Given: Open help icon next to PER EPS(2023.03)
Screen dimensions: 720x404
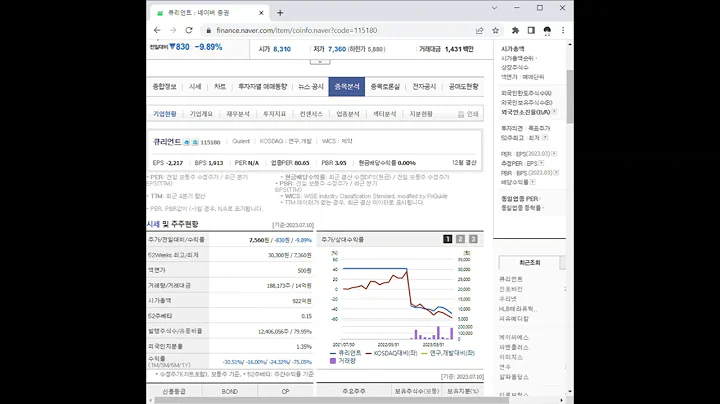Looking at the screenshot, I should point(554,154).
